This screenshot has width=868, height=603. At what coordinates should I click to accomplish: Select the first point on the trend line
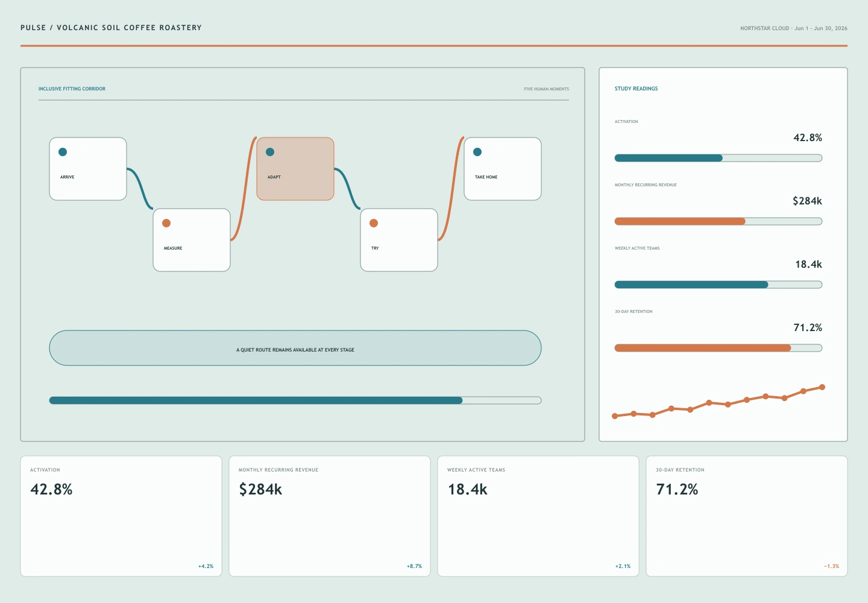click(615, 416)
